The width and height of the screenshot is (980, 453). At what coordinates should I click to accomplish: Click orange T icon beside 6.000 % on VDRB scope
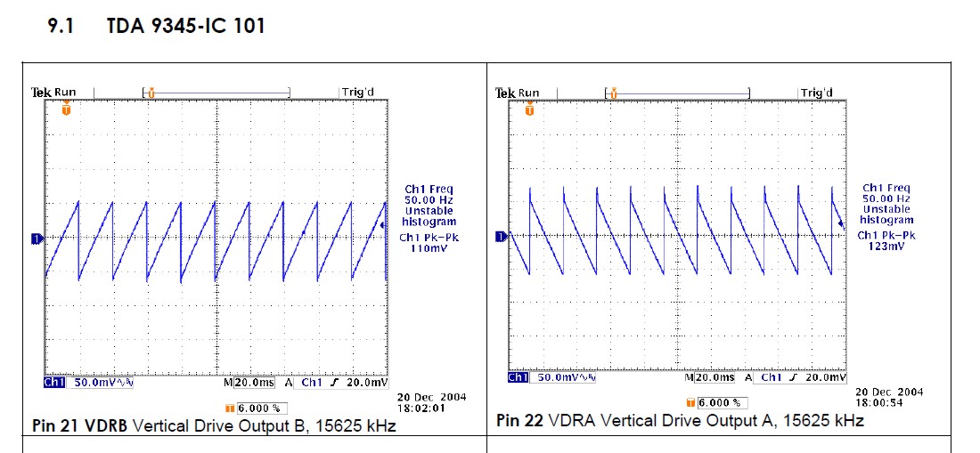click(x=231, y=408)
